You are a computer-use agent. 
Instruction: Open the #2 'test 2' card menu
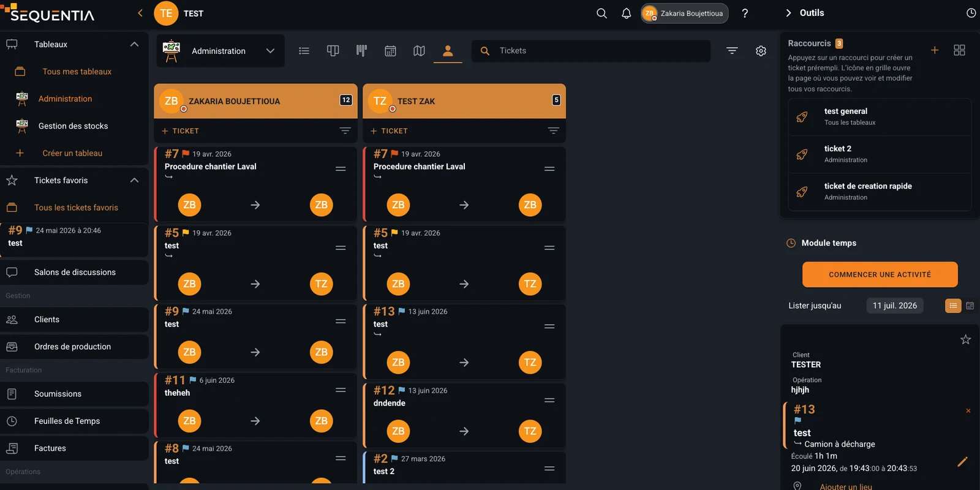[549, 469]
